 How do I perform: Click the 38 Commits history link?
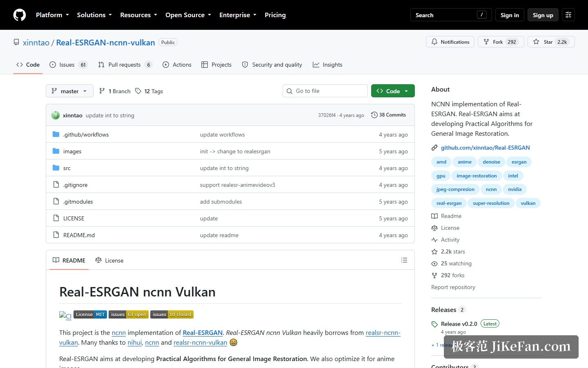tap(388, 115)
